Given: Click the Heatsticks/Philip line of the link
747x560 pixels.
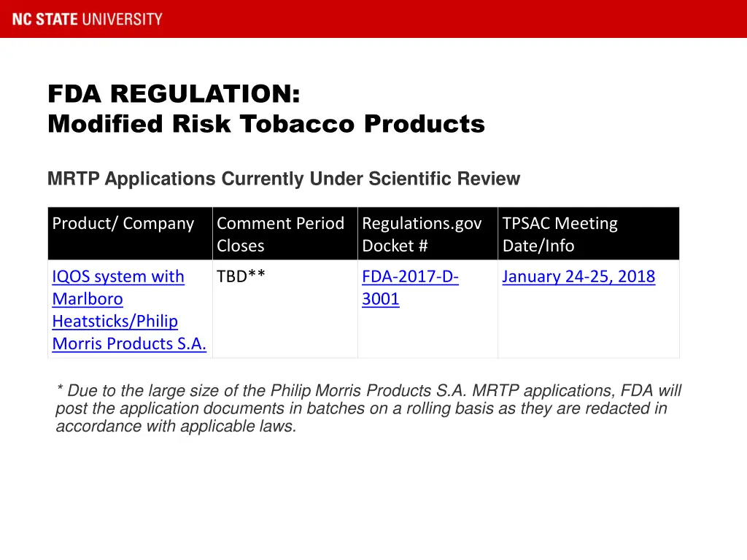Looking at the screenshot, I should click(x=115, y=322).
